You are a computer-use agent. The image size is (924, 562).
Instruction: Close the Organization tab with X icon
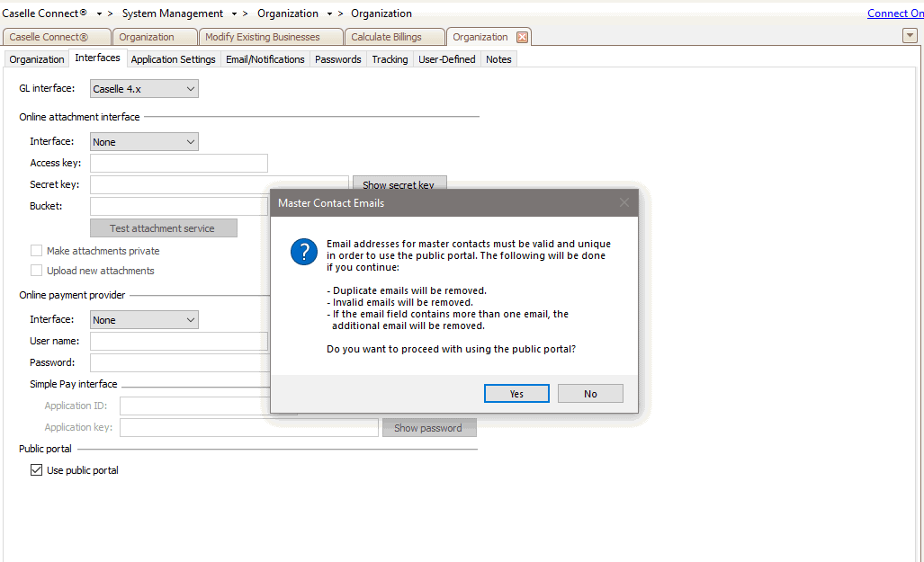point(522,37)
